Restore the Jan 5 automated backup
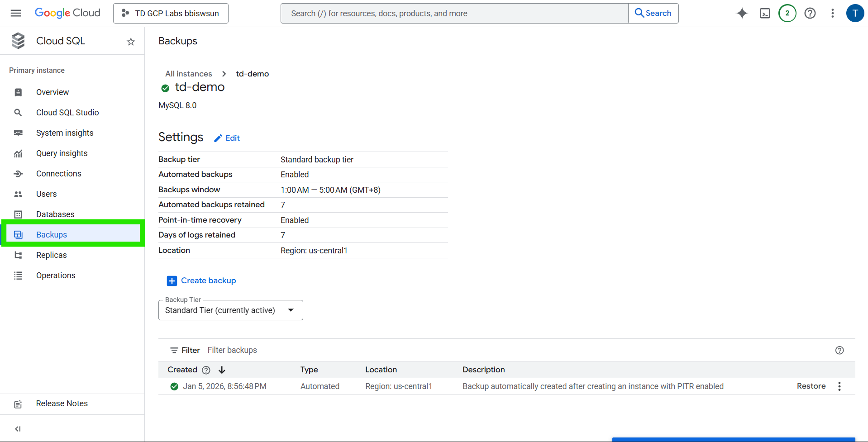The height and width of the screenshot is (442, 868). [811, 386]
